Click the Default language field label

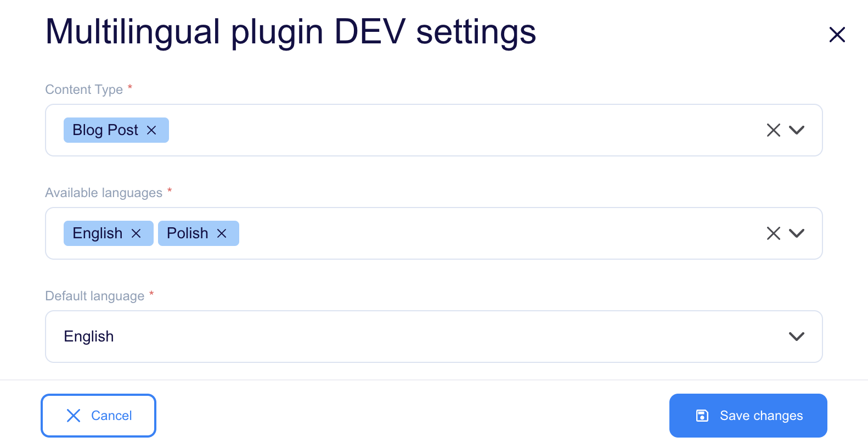point(94,296)
